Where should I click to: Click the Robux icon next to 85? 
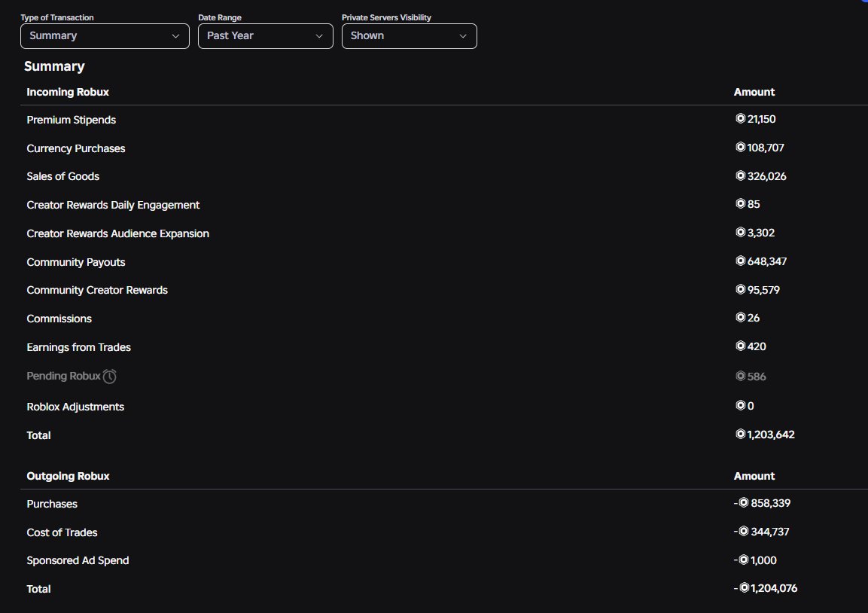[740, 204]
